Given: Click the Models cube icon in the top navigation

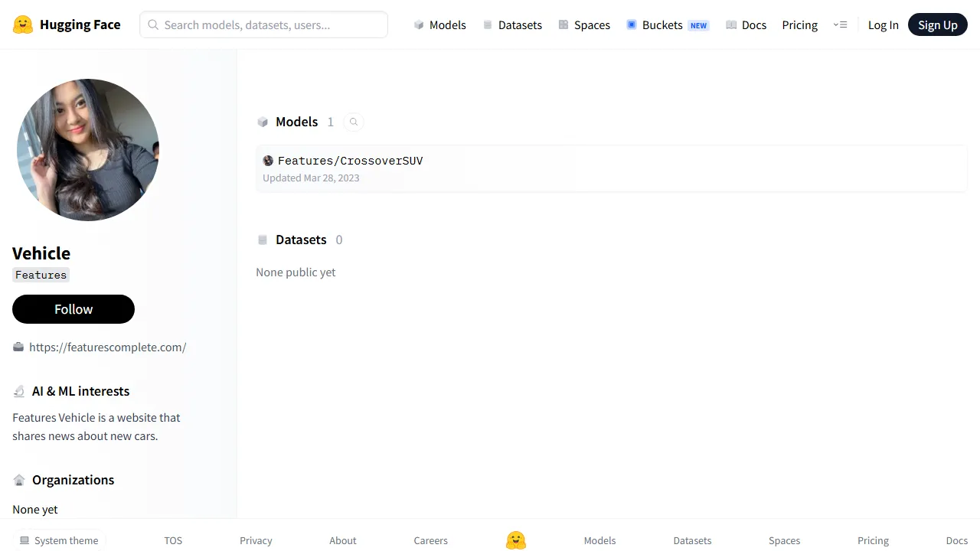Looking at the screenshot, I should [x=419, y=25].
